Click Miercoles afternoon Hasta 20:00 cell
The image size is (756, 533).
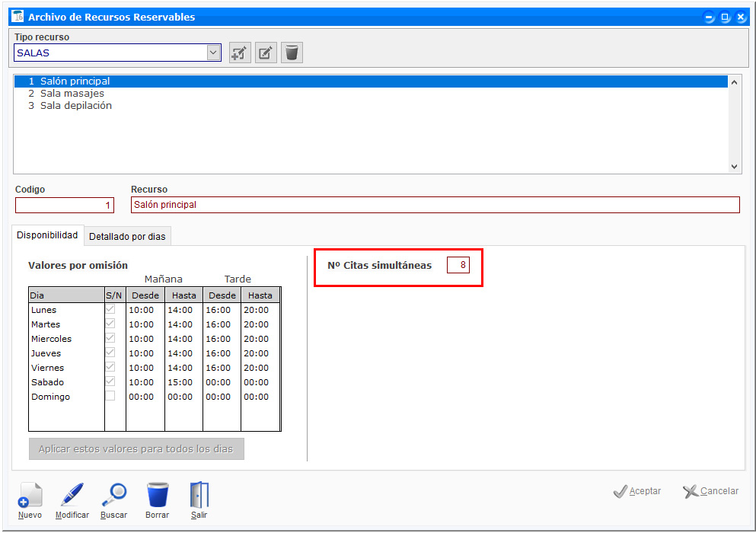click(260, 339)
